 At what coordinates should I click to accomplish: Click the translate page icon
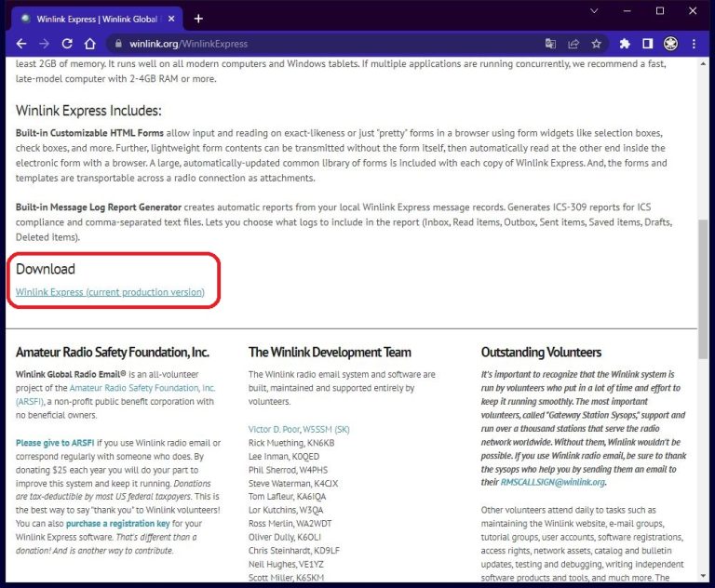coord(550,44)
